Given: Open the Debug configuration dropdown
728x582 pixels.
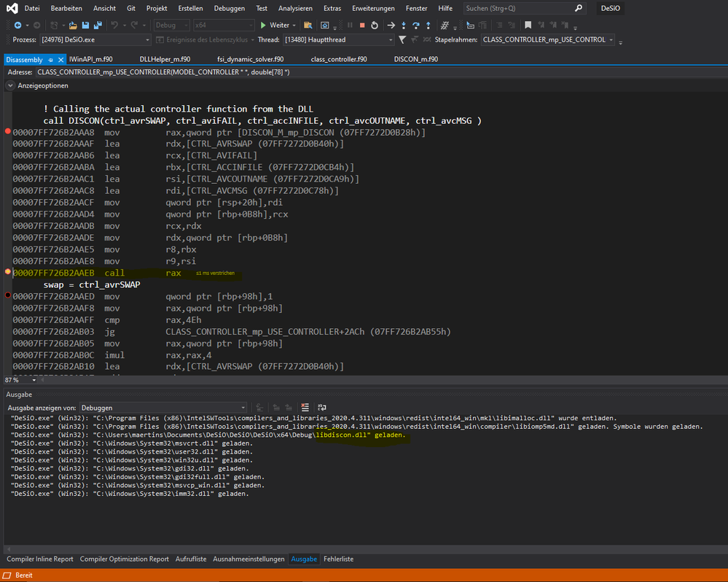Looking at the screenshot, I should coord(171,25).
